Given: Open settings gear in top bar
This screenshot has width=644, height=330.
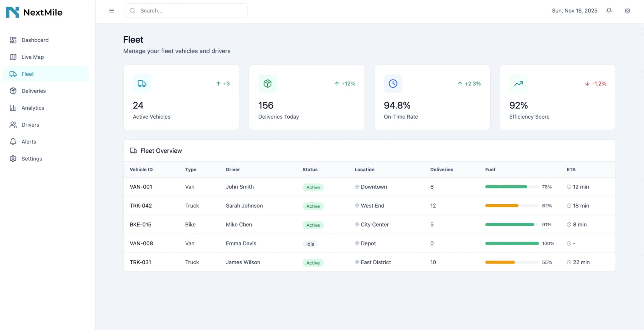Looking at the screenshot, I should coord(627,11).
